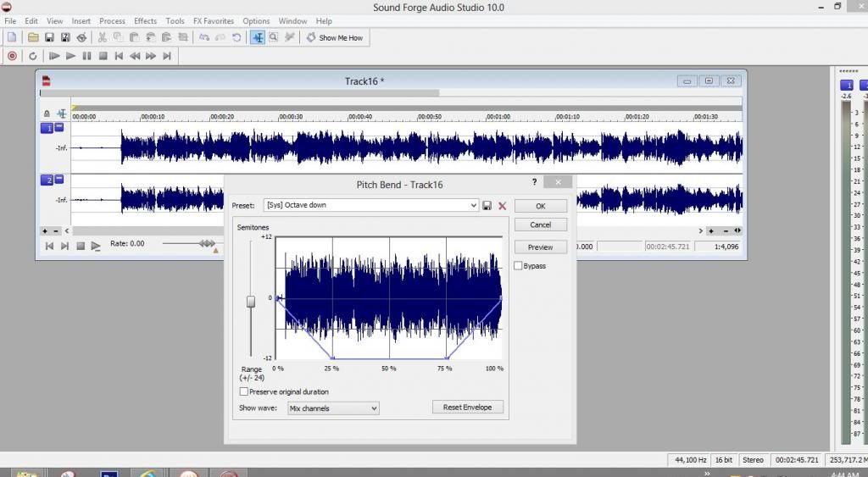Click the Semitones range slider handle
The width and height of the screenshot is (868, 477).
[251, 302]
